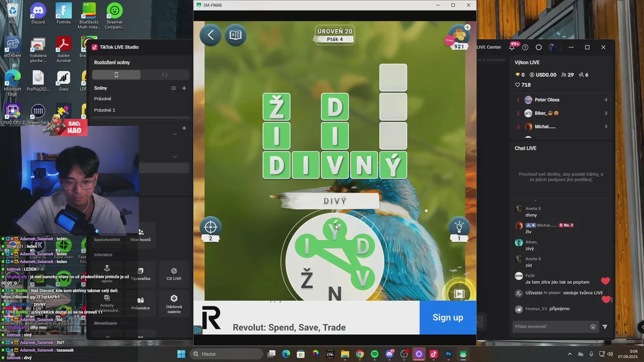This screenshot has height=362, width=644.
Task: Open volume control in system tray
Action: click(610, 354)
